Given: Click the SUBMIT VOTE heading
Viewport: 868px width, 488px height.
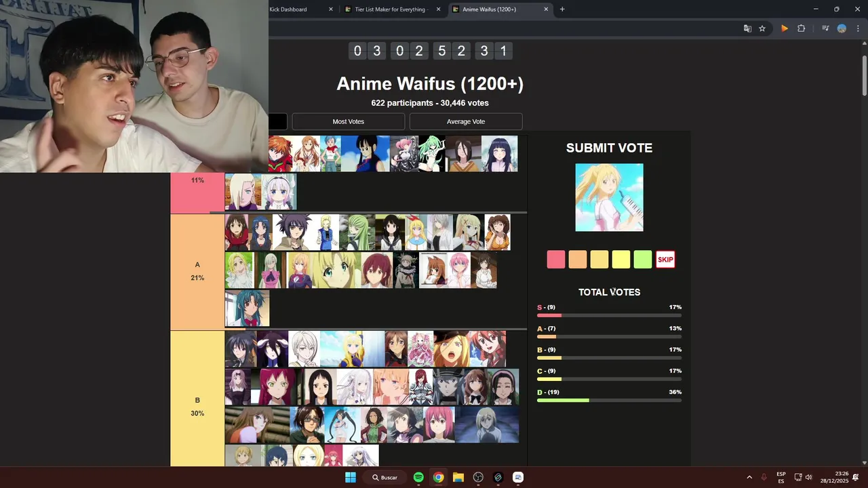Looking at the screenshot, I should 609,148.
